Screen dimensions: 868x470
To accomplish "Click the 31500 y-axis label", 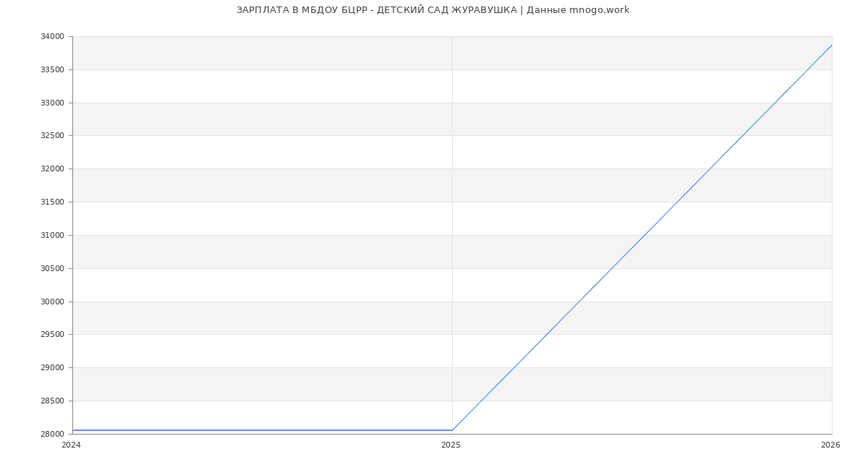I will pyautogui.click(x=54, y=202).
